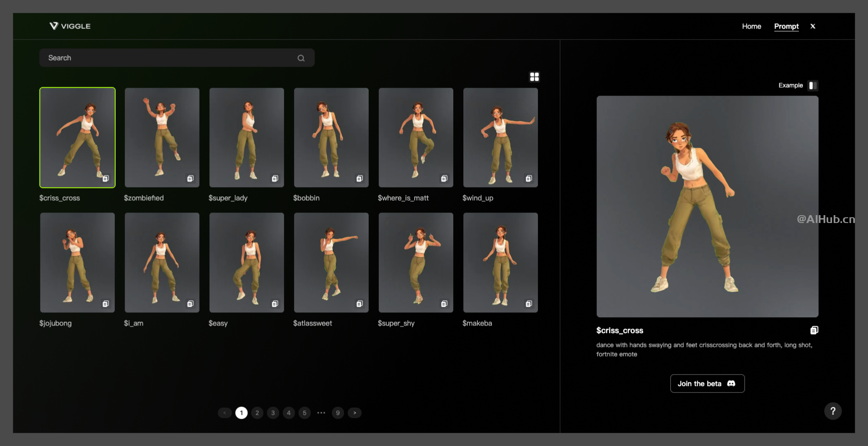Expand hidden pages with the ellipsis

pyautogui.click(x=321, y=413)
